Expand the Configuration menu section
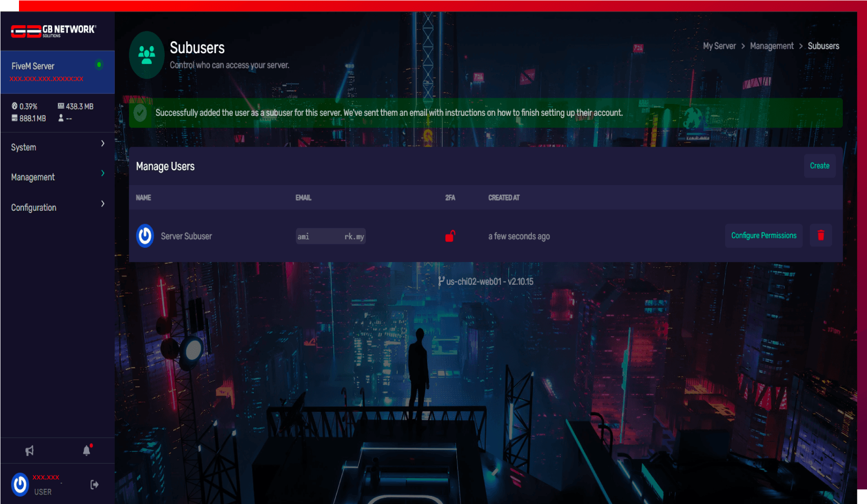Image resolution: width=867 pixels, height=504 pixels. coord(57,207)
